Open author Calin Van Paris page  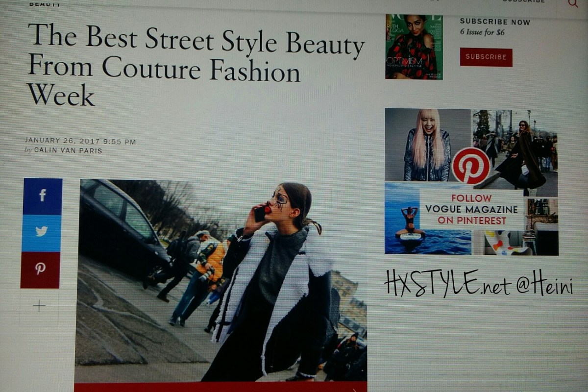68,150
